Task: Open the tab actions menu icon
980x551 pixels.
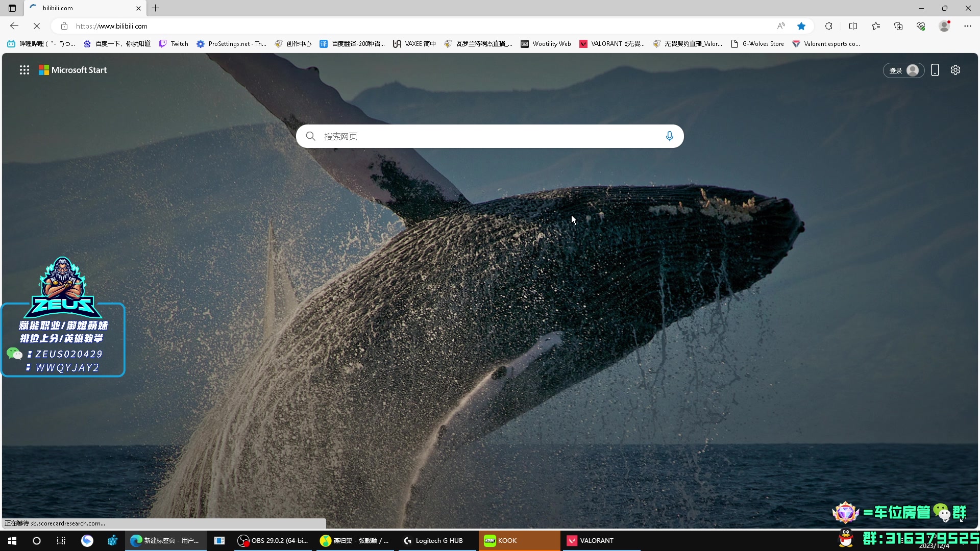Action: tap(12, 8)
